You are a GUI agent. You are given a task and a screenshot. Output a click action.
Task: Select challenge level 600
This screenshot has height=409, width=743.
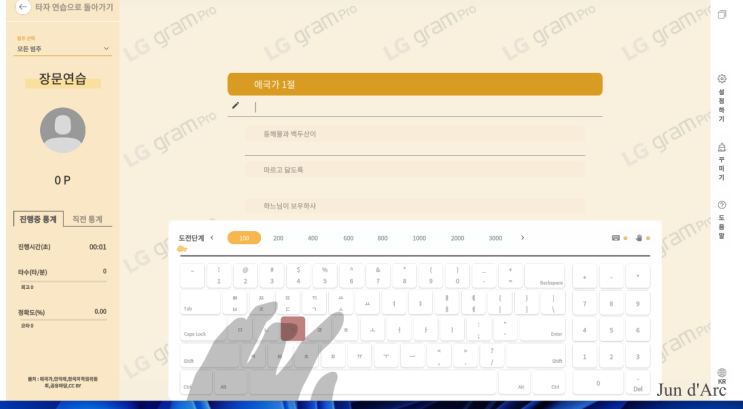click(348, 238)
